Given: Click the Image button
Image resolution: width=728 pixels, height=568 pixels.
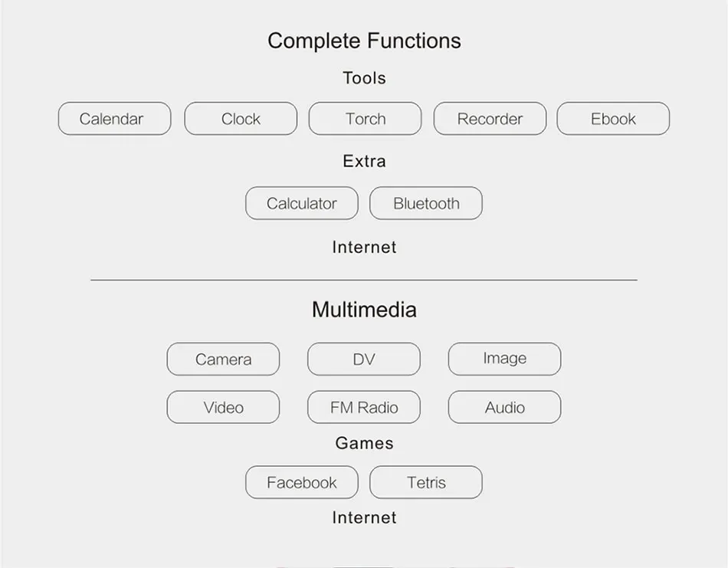Looking at the screenshot, I should (x=505, y=359).
